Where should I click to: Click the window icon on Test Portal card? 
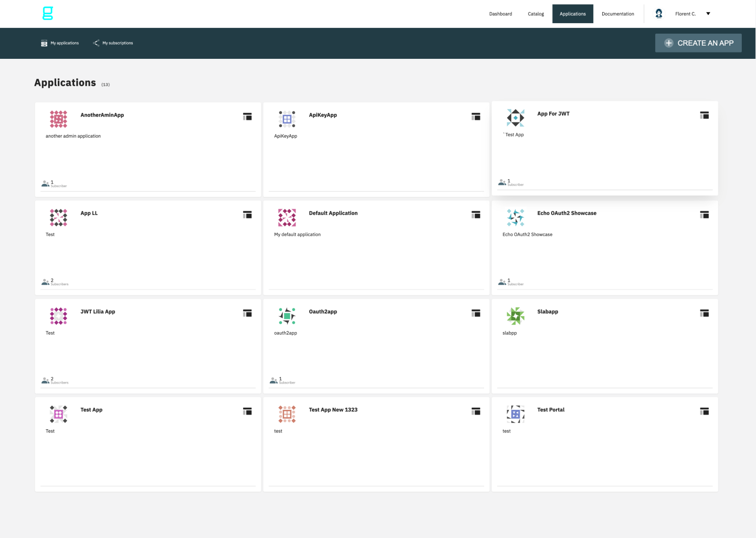[705, 411]
